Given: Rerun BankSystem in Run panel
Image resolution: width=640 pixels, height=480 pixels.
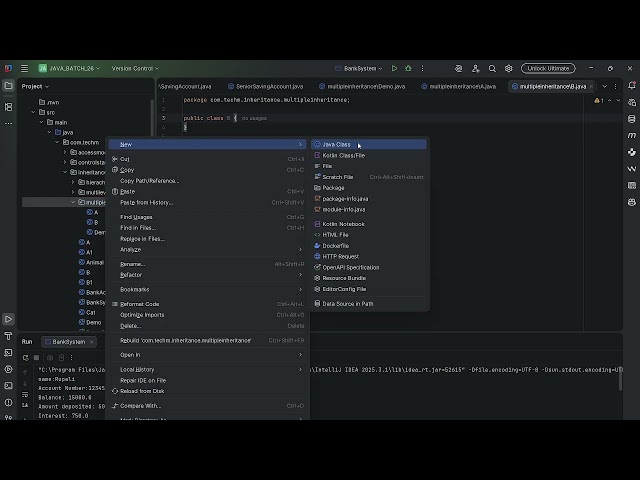Looking at the screenshot, I should [25, 358].
